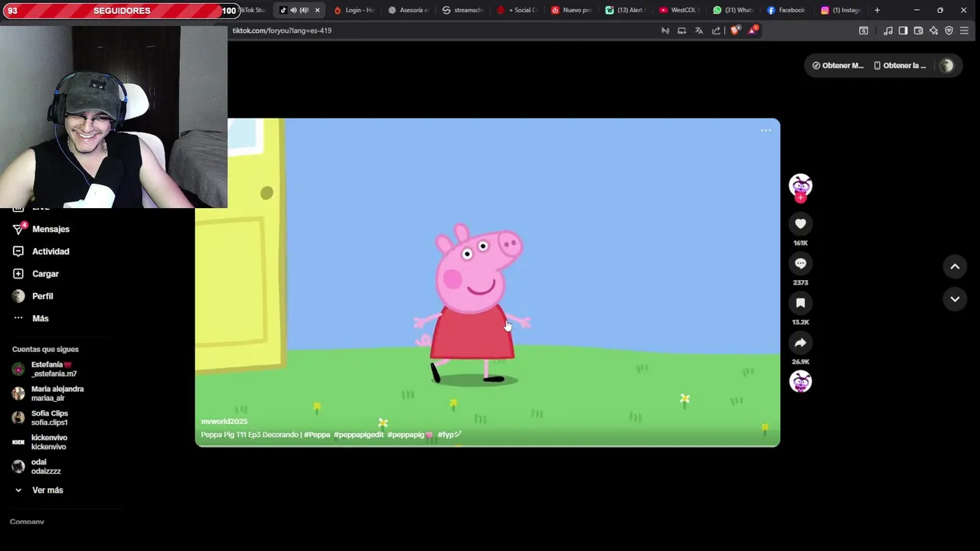Image resolution: width=980 pixels, height=551 pixels.
Task: Open Leo AI sparkle icon in toolbar
Action: pos(933,31)
